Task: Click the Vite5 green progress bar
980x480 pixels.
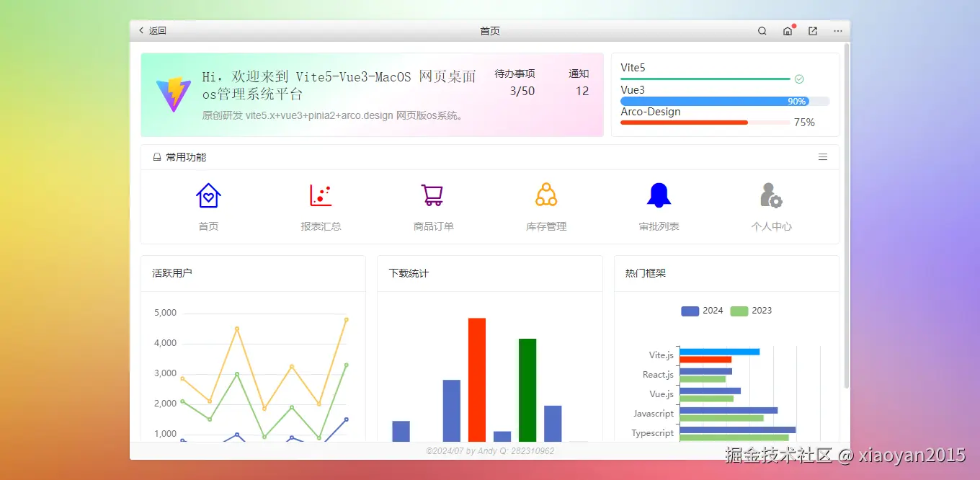Action: point(705,79)
